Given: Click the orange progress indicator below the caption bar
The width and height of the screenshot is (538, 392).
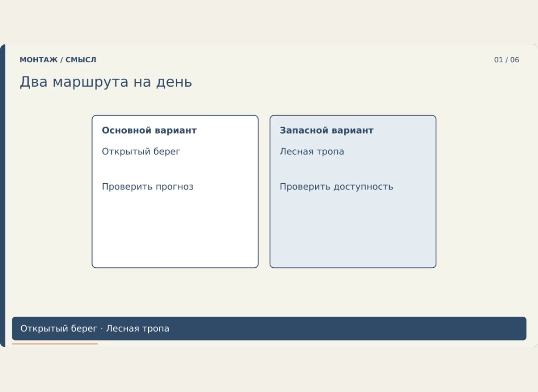Looking at the screenshot, I should coord(55,344).
